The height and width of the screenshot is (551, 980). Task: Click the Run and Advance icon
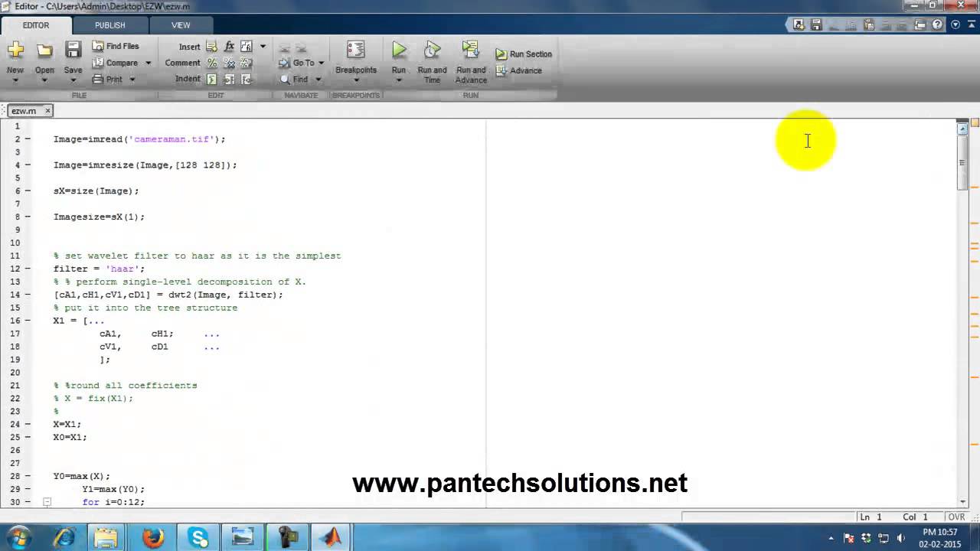tap(470, 50)
